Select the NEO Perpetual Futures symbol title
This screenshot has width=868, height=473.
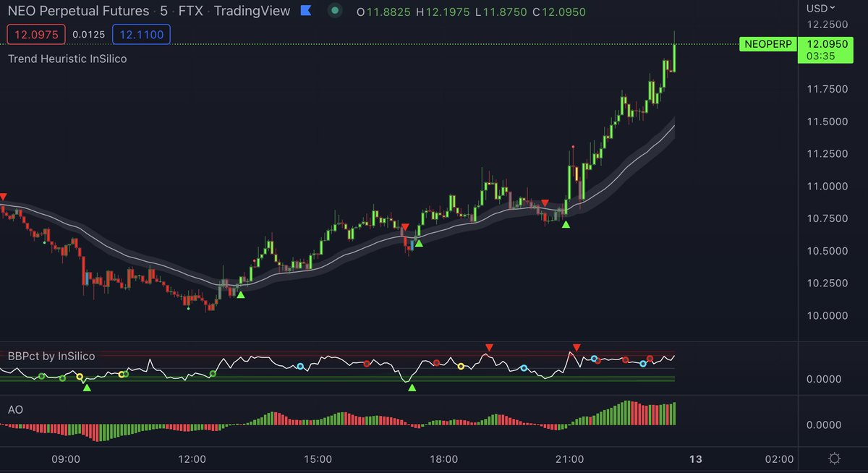click(79, 11)
